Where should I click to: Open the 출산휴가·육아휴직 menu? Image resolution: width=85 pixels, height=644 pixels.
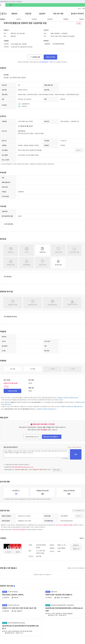[x=77, y=14]
